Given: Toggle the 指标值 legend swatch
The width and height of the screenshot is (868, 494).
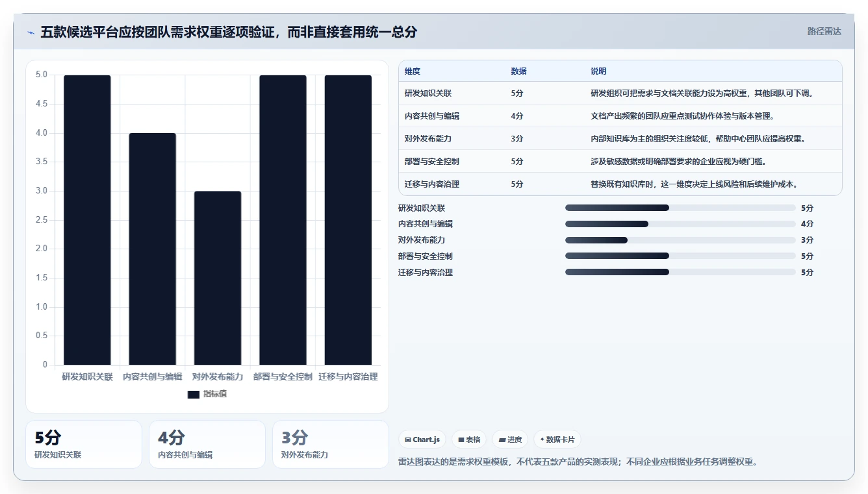Looking at the screenshot, I should pyautogui.click(x=193, y=394).
